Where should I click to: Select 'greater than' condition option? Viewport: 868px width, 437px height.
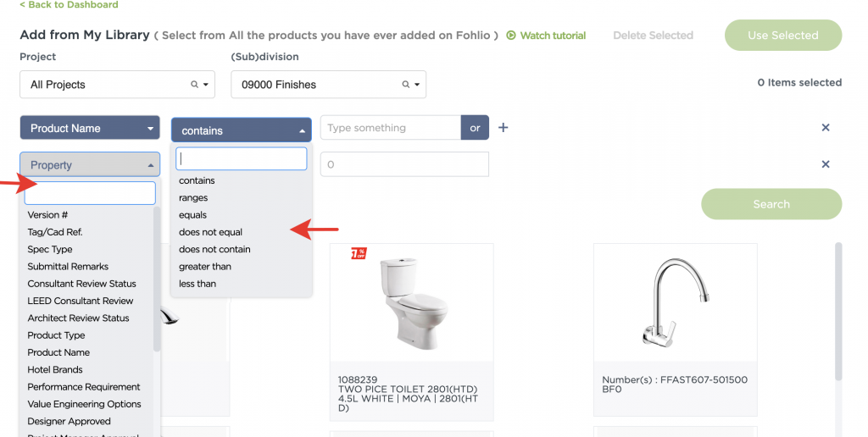[x=204, y=267]
